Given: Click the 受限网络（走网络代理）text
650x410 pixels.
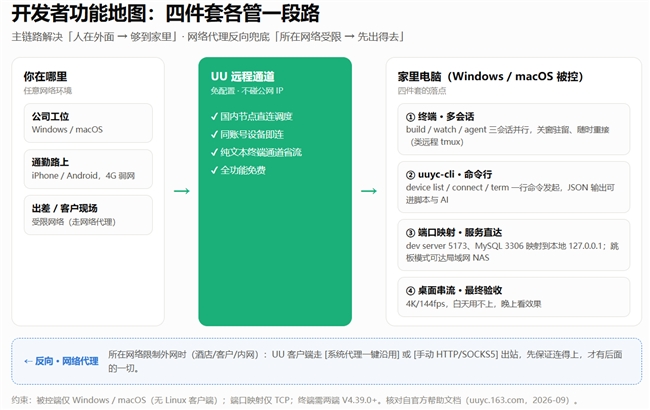Looking at the screenshot, I should (x=74, y=222).
